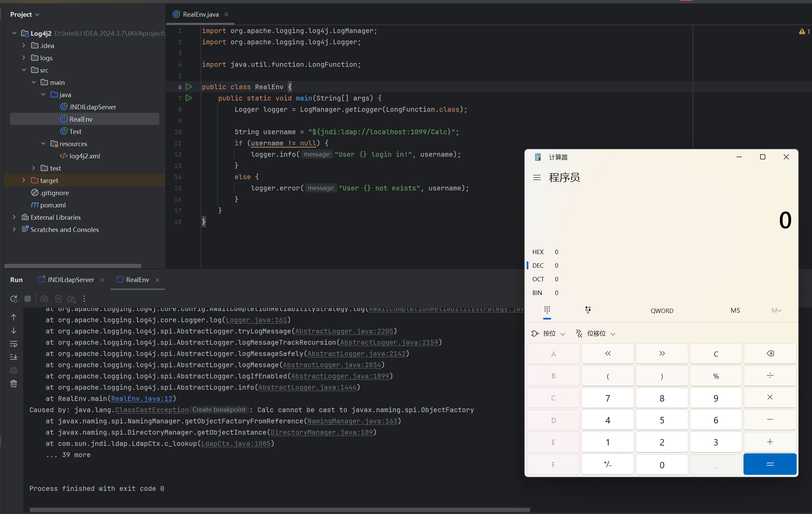
Task: Click the multiply key in Calculator
Action: pos(770,398)
